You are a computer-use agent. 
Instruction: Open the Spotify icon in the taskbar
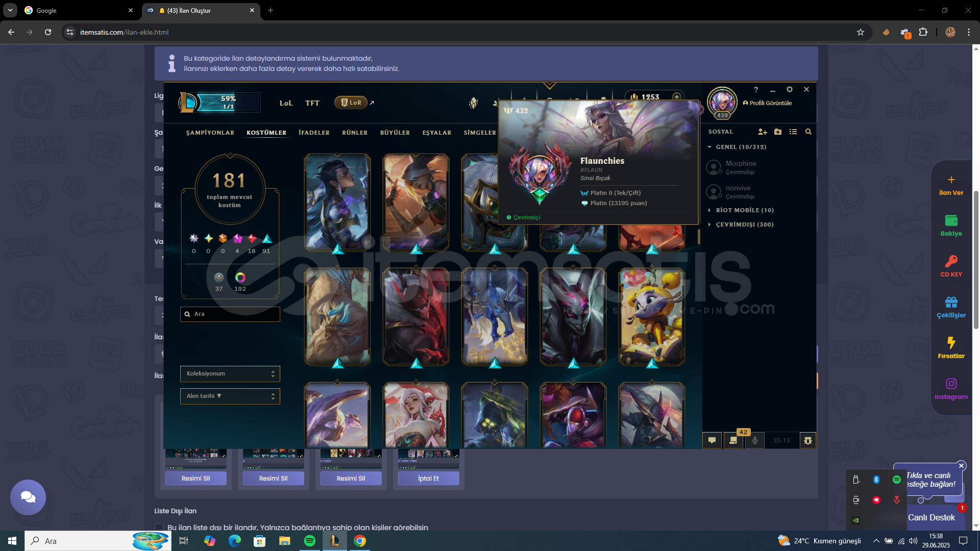(310, 541)
